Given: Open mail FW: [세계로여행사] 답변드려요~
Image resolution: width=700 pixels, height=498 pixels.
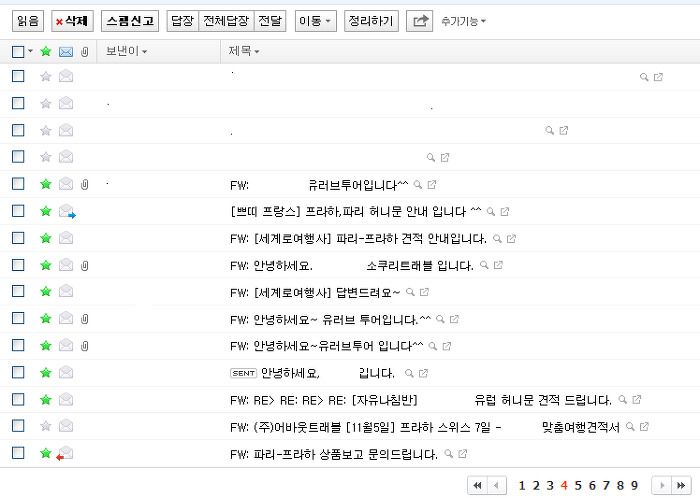Looking at the screenshot, I should click(315, 293).
